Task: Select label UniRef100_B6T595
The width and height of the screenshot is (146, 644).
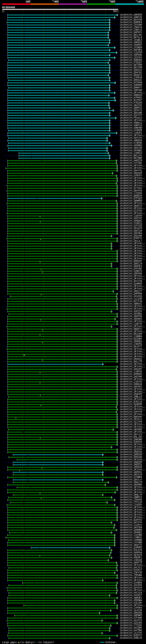Action: [x=131, y=65]
